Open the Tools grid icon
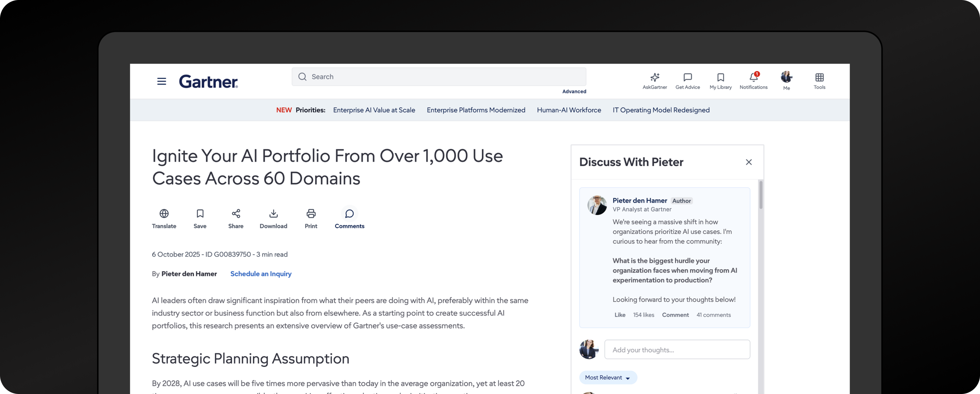Image resolution: width=980 pixels, height=394 pixels. (819, 78)
